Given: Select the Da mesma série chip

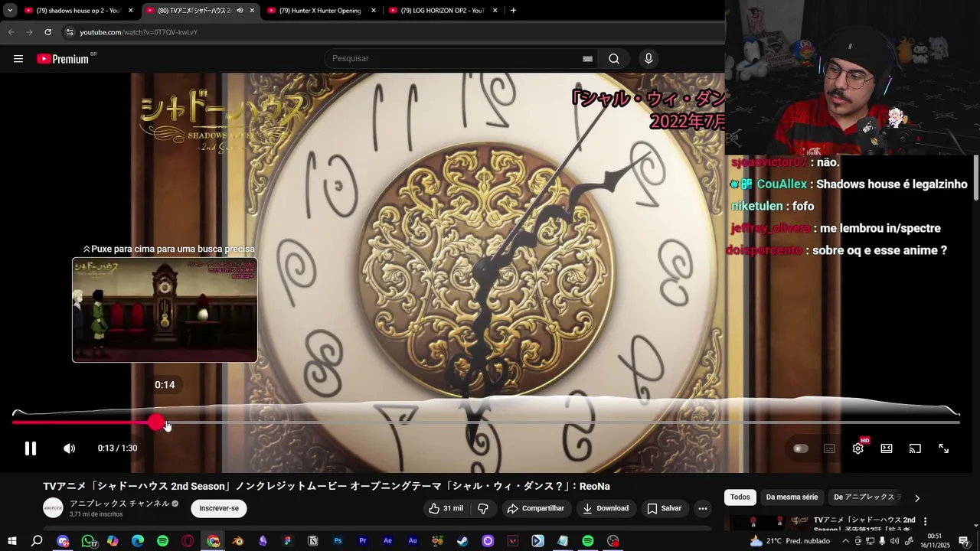Looking at the screenshot, I should pyautogui.click(x=792, y=497).
